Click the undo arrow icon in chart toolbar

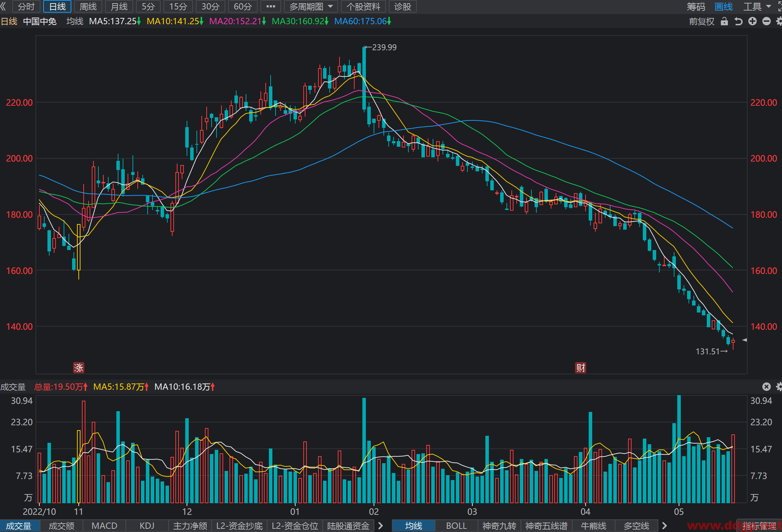click(738, 21)
